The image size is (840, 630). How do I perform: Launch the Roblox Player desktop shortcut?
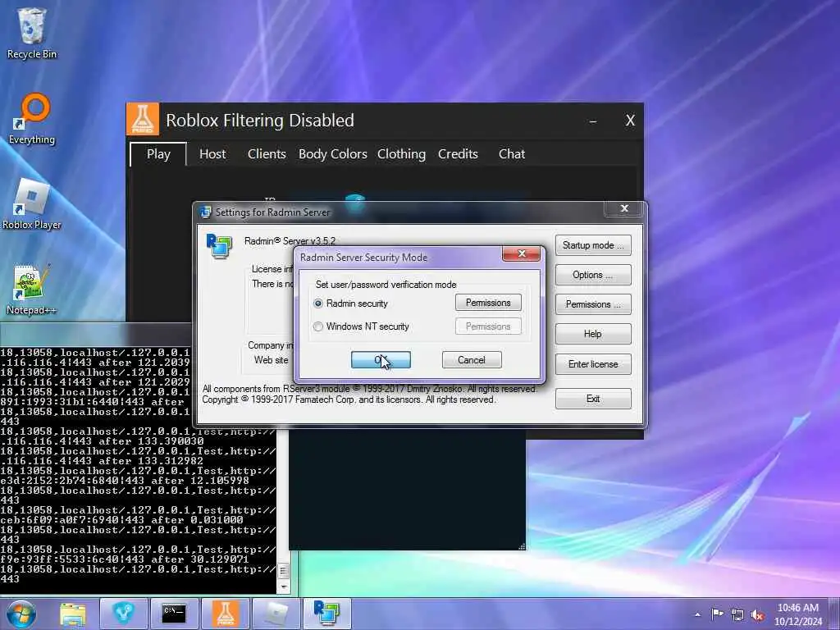click(32, 204)
